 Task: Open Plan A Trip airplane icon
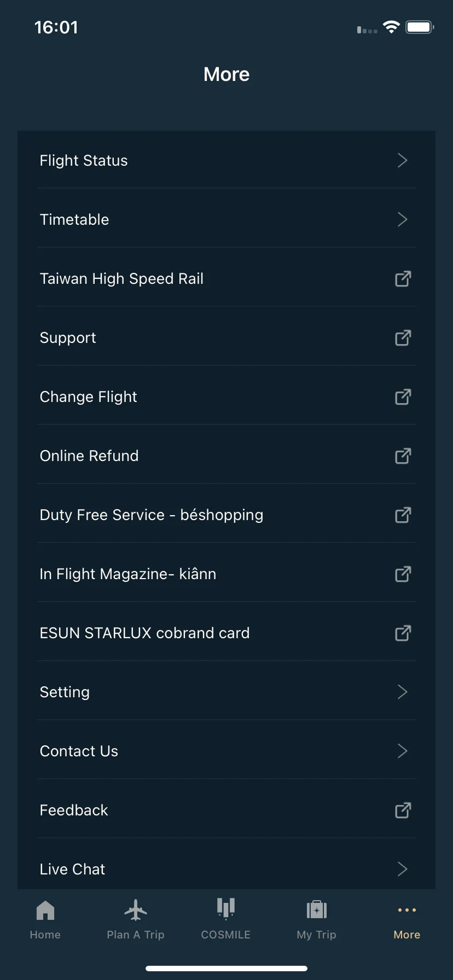click(136, 910)
